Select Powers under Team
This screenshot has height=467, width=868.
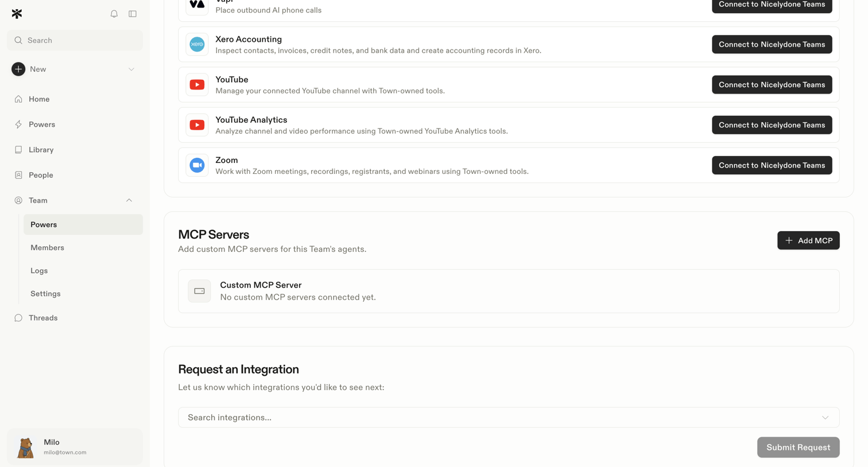83,225
